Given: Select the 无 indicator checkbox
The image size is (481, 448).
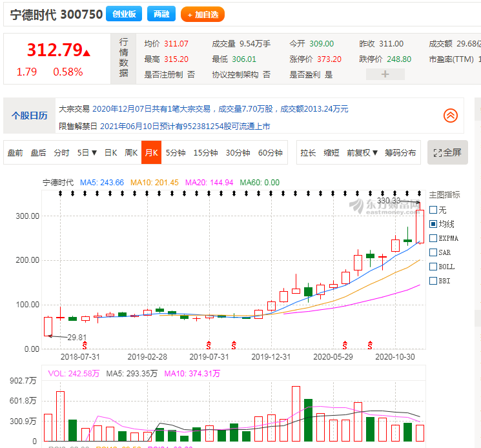Looking at the screenshot, I should (433, 210).
